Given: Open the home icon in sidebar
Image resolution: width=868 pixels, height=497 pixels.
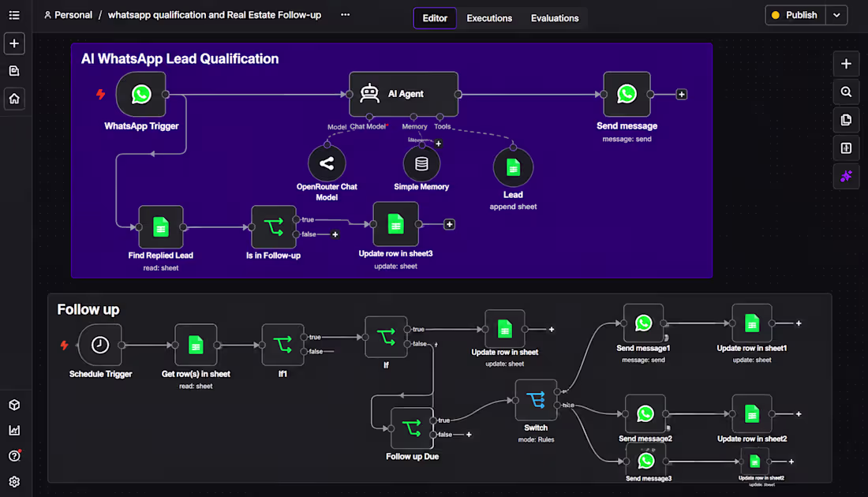Looking at the screenshot, I should (x=14, y=99).
